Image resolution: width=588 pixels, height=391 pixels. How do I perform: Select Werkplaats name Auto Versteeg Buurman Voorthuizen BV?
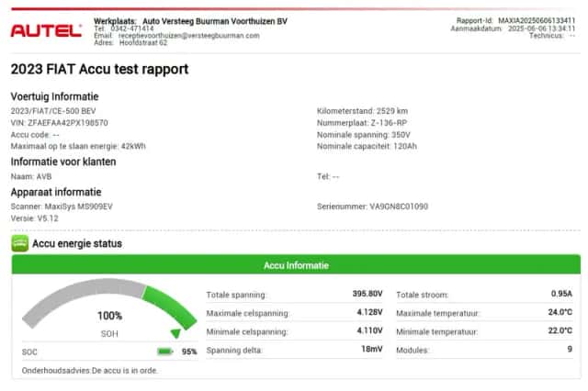(215, 21)
